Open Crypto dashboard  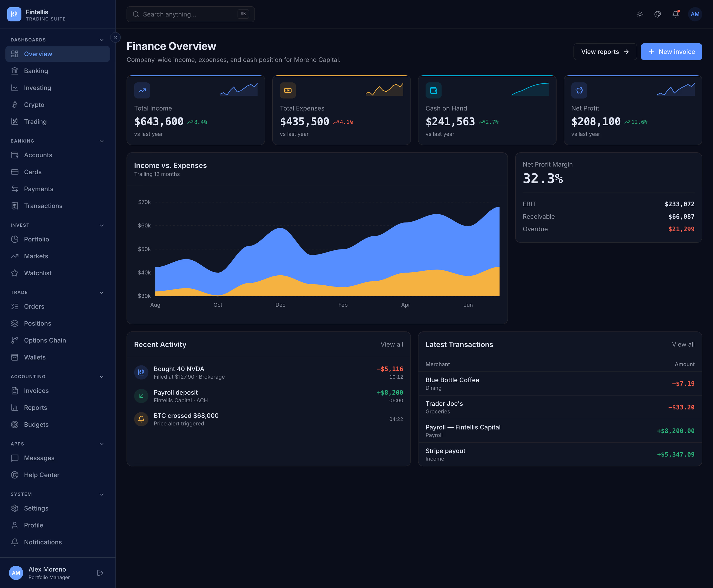click(x=58, y=105)
